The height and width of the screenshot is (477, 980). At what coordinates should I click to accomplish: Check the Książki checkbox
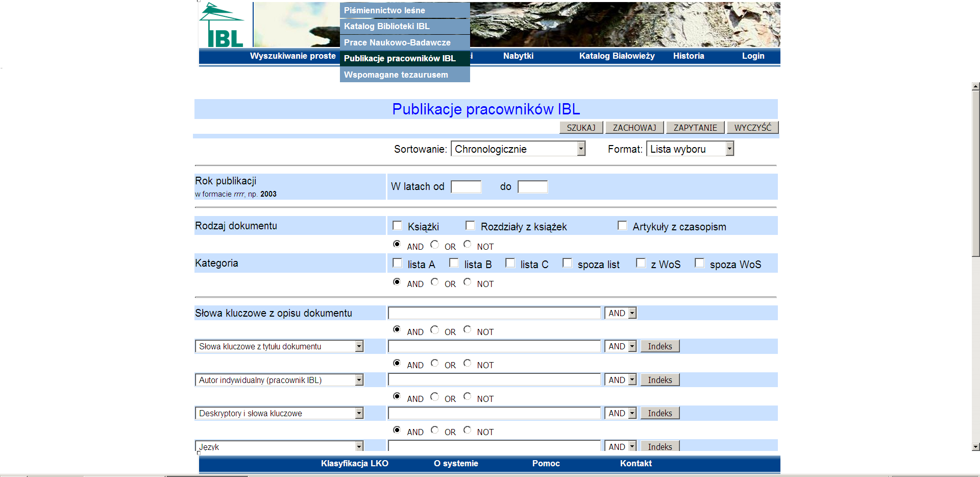click(x=397, y=225)
